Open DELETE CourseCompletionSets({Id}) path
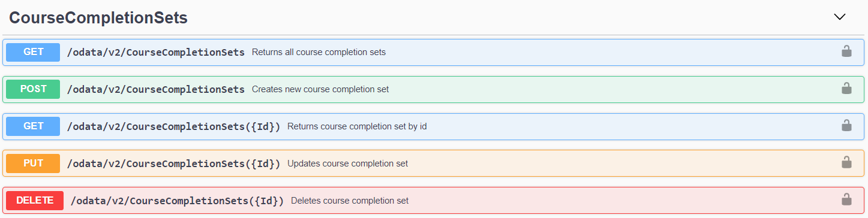The height and width of the screenshot is (218, 868). pyautogui.click(x=178, y=201)
